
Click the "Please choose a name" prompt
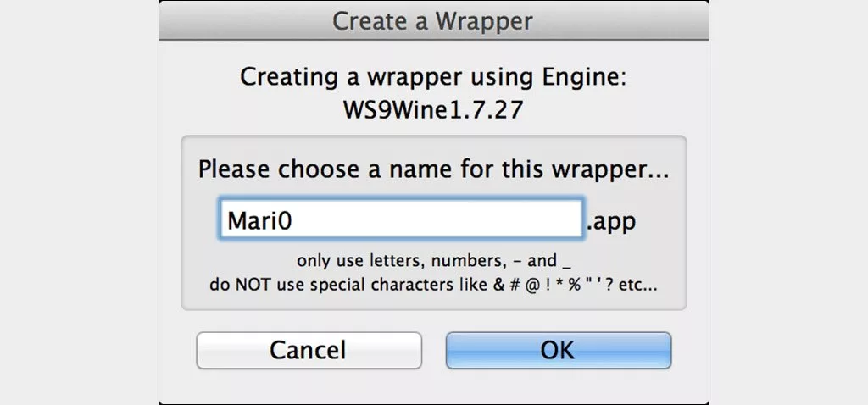(433, 169)
